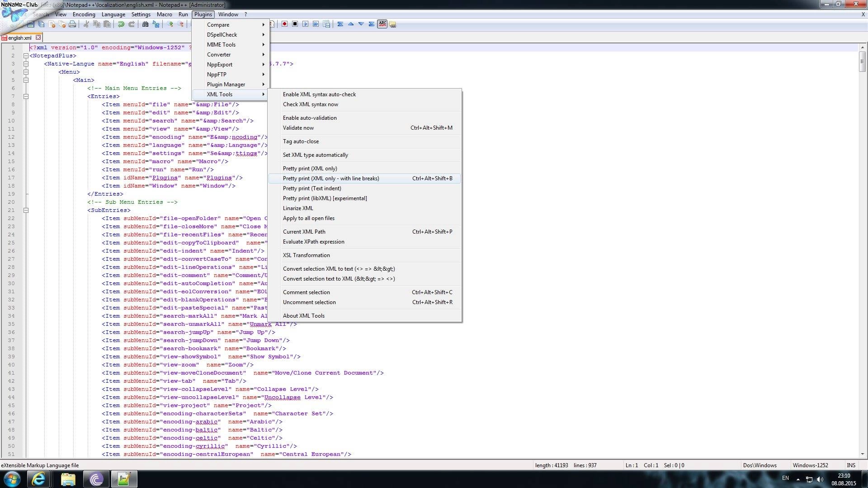The width and height of the screenshot is (868, 488).
Task: Collapse the SubEntries fold marker on line 21
Action: (x=26, y=211)
